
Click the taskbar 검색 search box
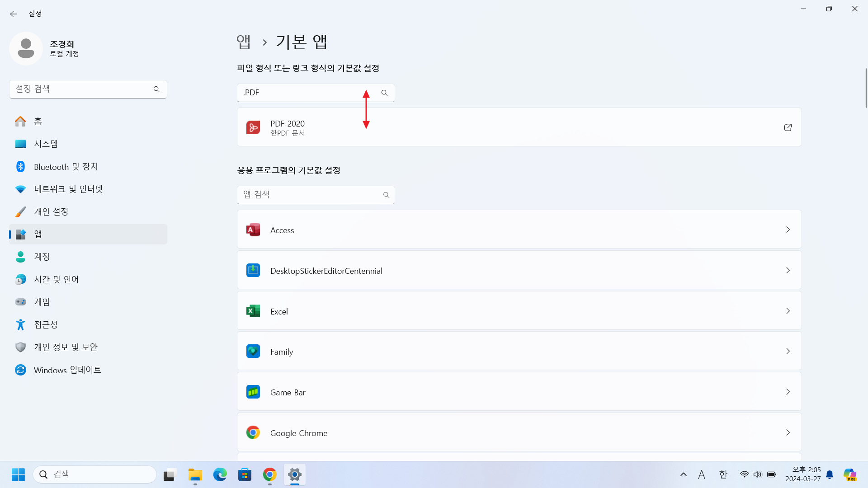[x=95, y=474]
